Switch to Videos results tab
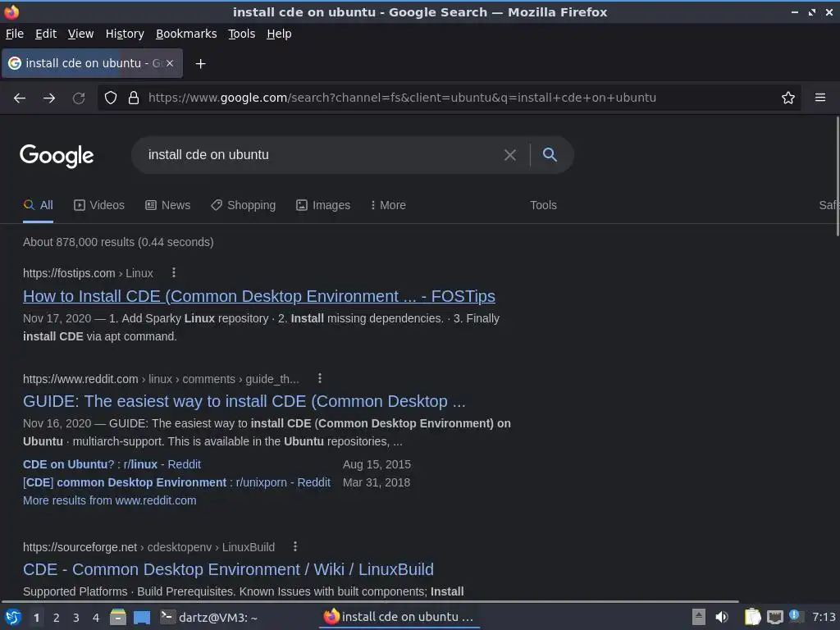 pyautogui.click(x=99, y=205)
